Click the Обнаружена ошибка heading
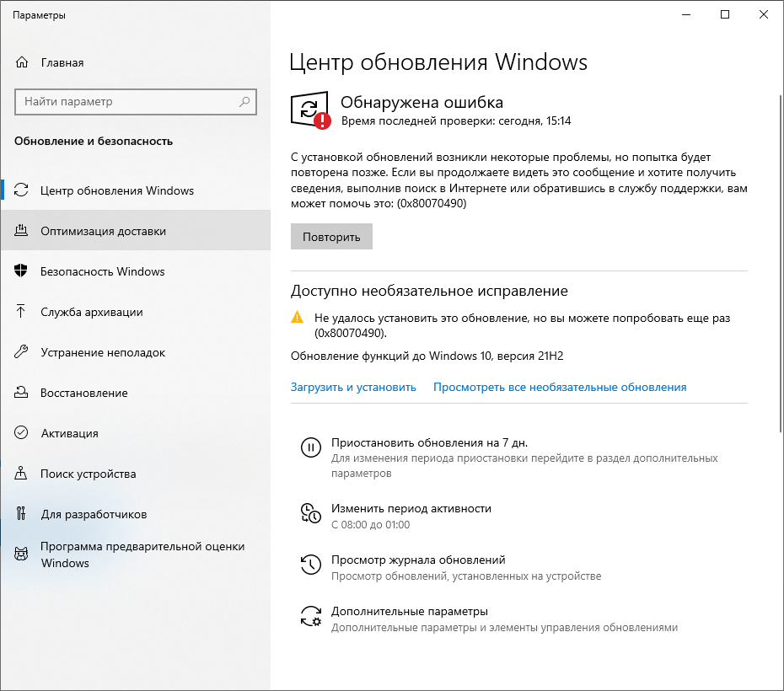The width and height of the screenshot is (784, 691). coord(422,103)
